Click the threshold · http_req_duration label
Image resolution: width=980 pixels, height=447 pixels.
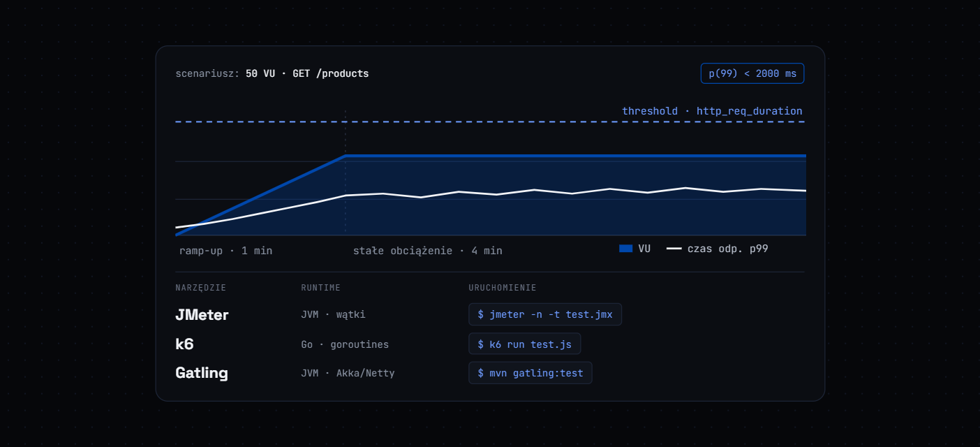click(712, 111)
